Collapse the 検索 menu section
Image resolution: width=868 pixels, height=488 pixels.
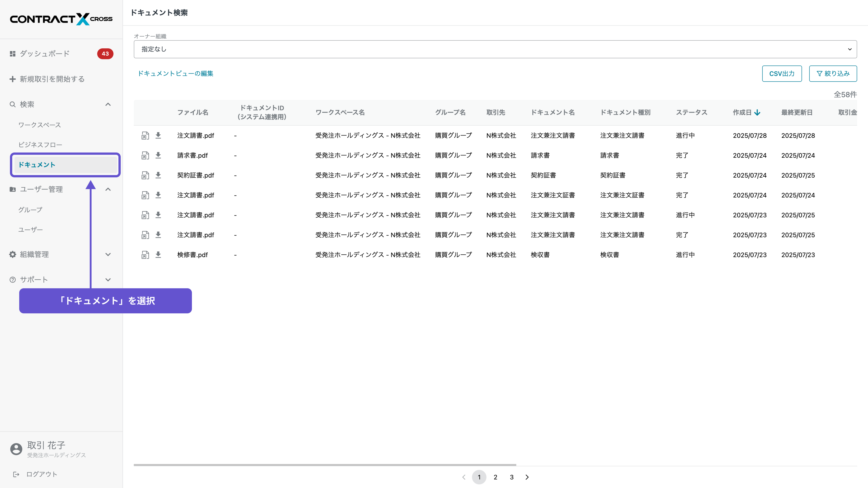(108, 104)
